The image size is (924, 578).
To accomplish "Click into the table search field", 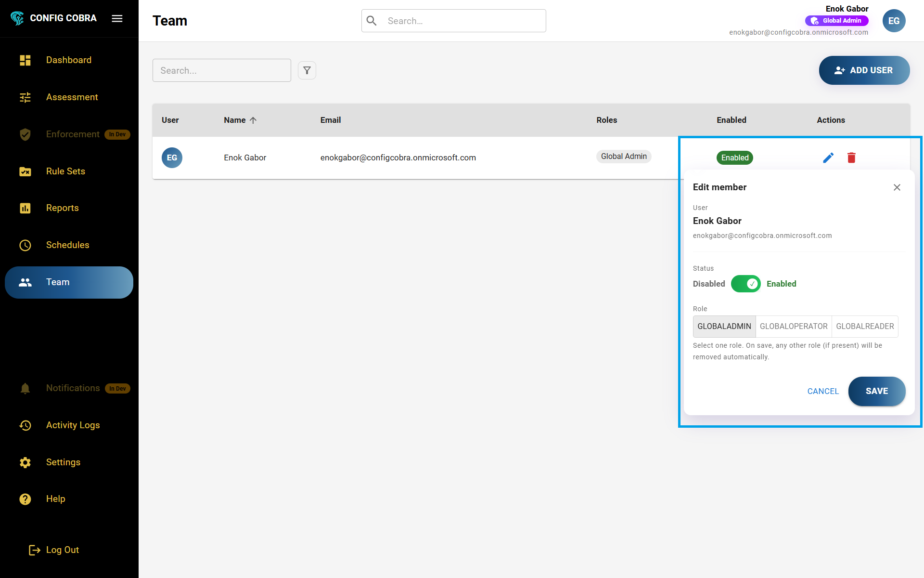I will [221, 70].
